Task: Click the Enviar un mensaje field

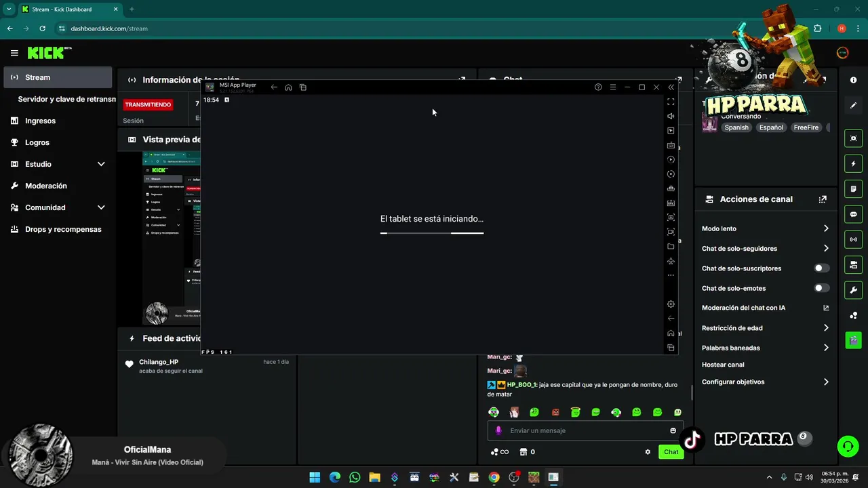Action: (x=585, y=430)
